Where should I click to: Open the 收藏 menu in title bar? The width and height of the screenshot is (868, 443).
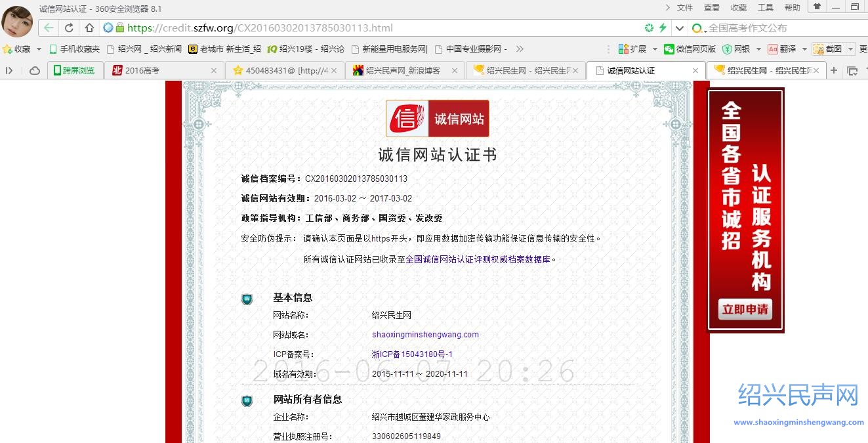click(x=739, y=8)
